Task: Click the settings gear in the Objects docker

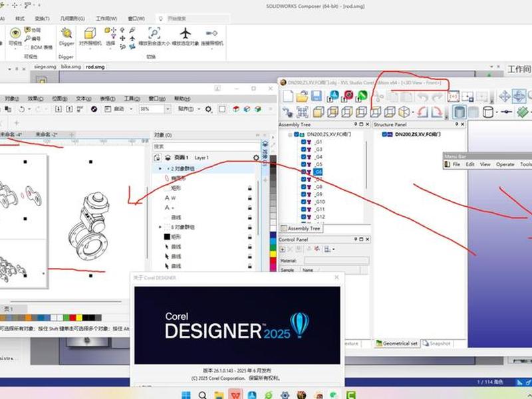Action: click(256, 158)
